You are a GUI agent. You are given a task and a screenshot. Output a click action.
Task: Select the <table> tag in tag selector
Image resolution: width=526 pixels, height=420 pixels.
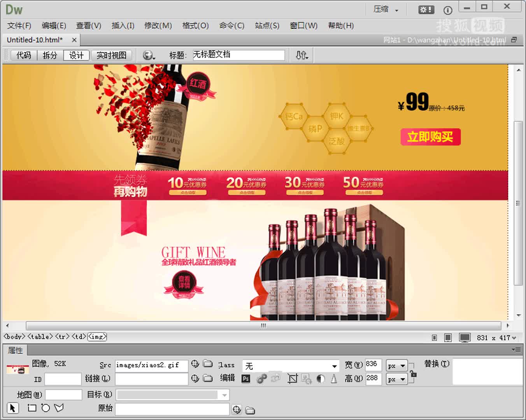click(40, 337)
